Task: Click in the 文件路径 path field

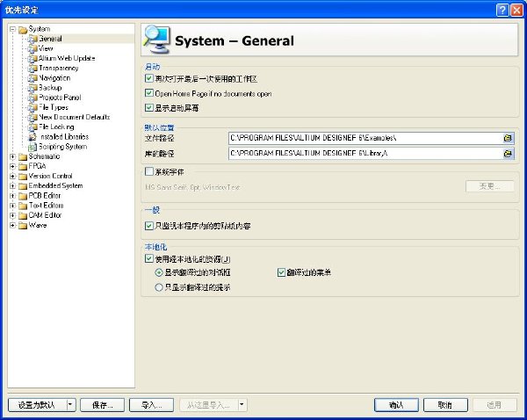Action: (x=365, y=138)
